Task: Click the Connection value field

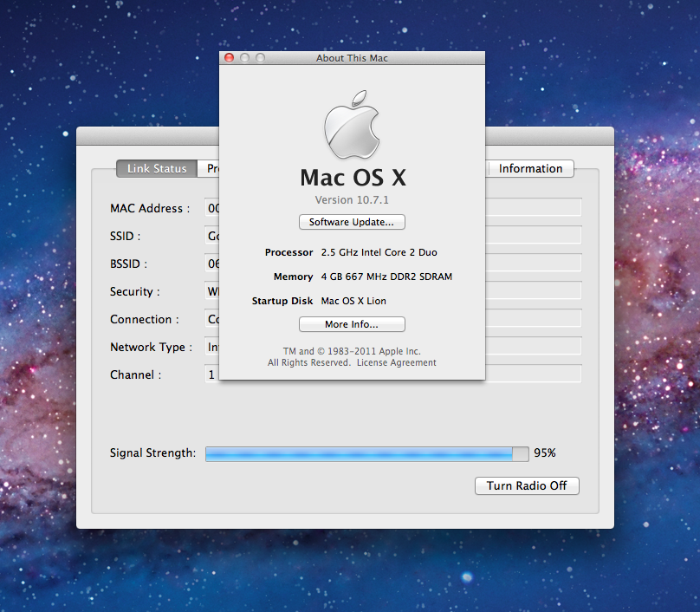Action: point(211,318)
